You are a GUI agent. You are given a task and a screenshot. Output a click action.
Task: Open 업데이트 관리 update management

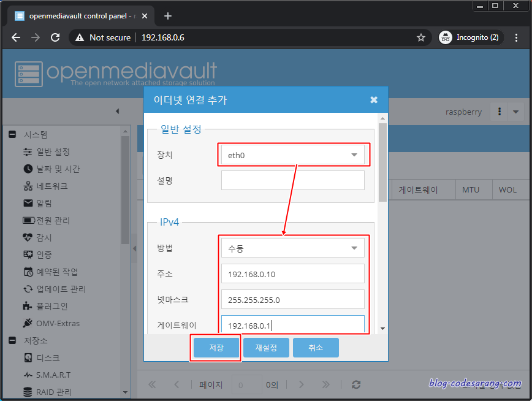61,289
